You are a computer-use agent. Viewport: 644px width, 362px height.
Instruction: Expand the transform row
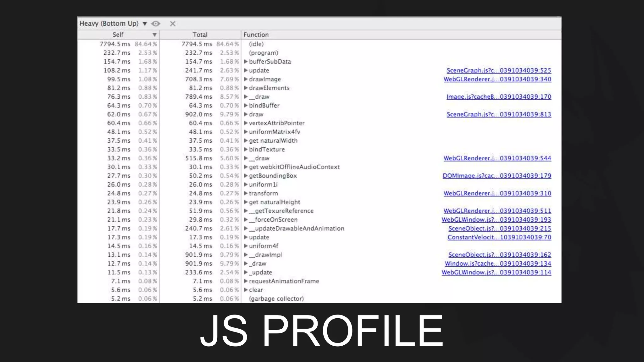point(246,194)
